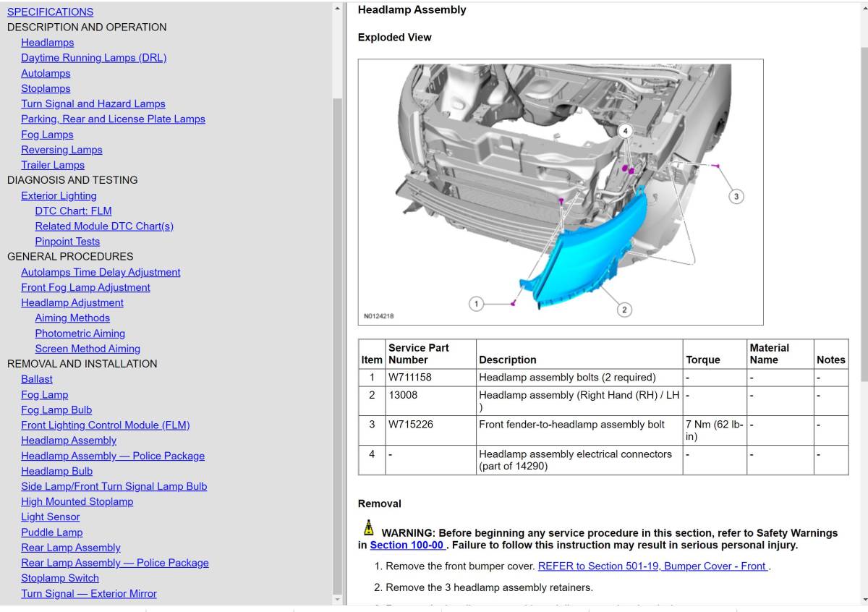Open the Trailer Lamps link
The image size is (868, 612).
(x=52, y=165)
